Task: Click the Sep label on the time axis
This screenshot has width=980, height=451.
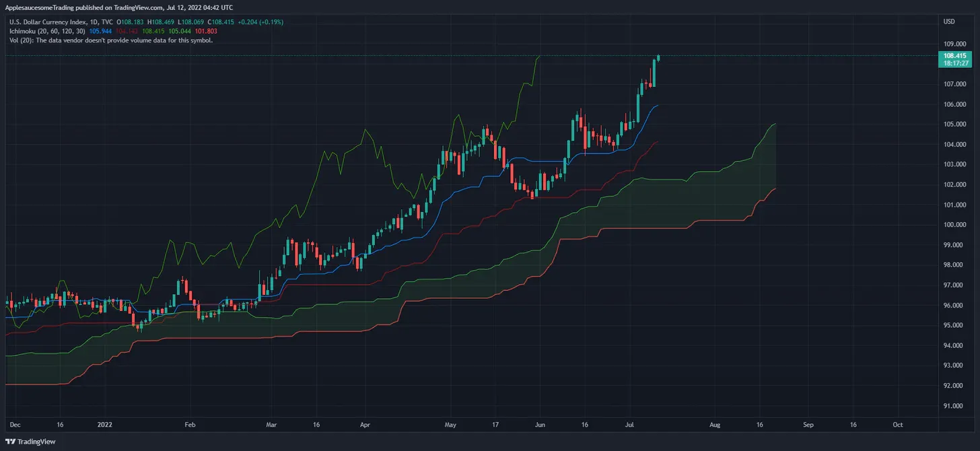Action: [x=808, y=425]
